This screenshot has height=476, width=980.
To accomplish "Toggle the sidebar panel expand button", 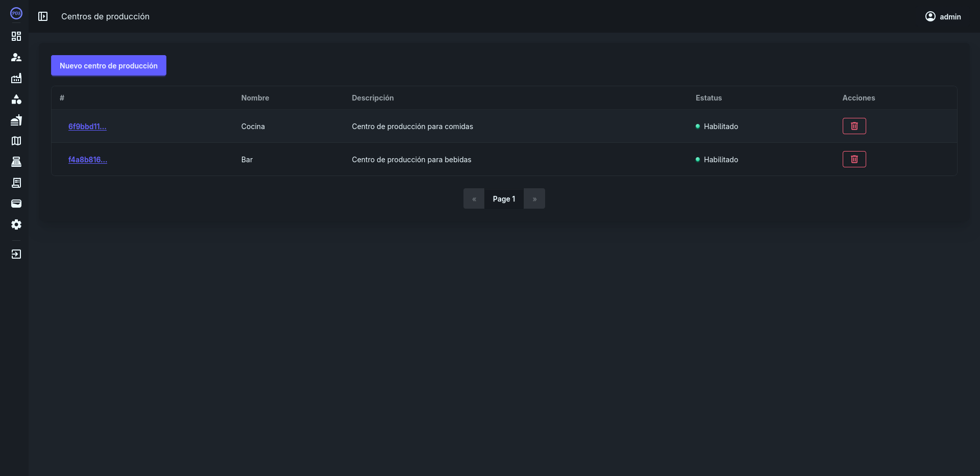I will (43, 16).
